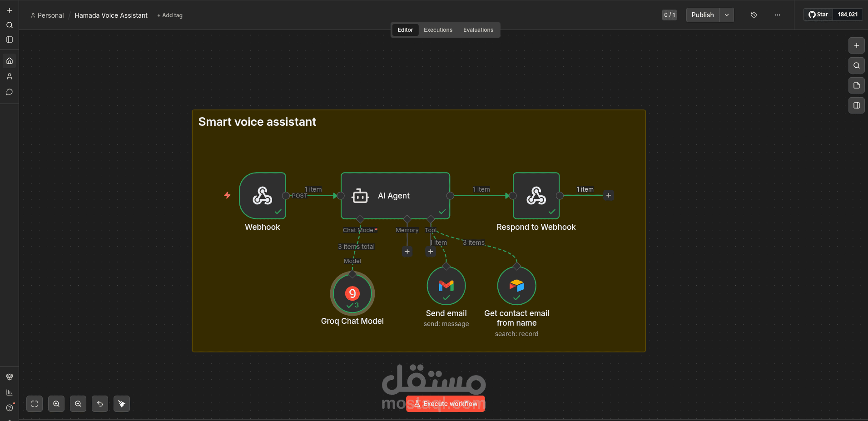Star n8n on GitHub
This screenshot has width=868, height=421.
click(818, 14)
